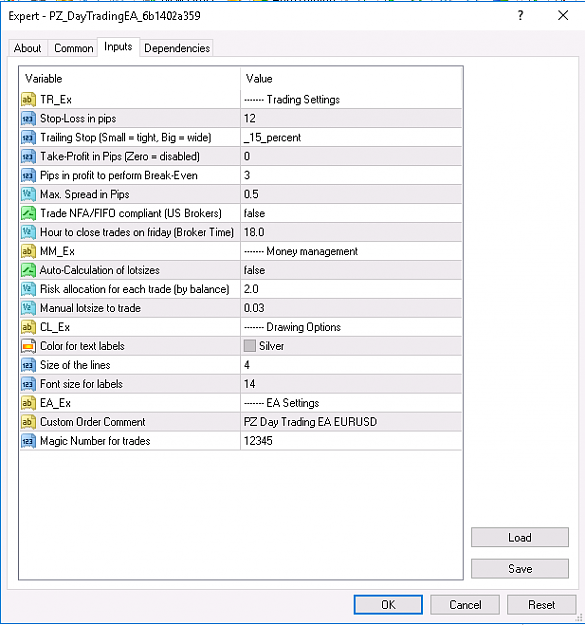Click the Silver color swatch
Image resolution: width=585 pixels, height=625 pixels.
[x=250, y=346]
